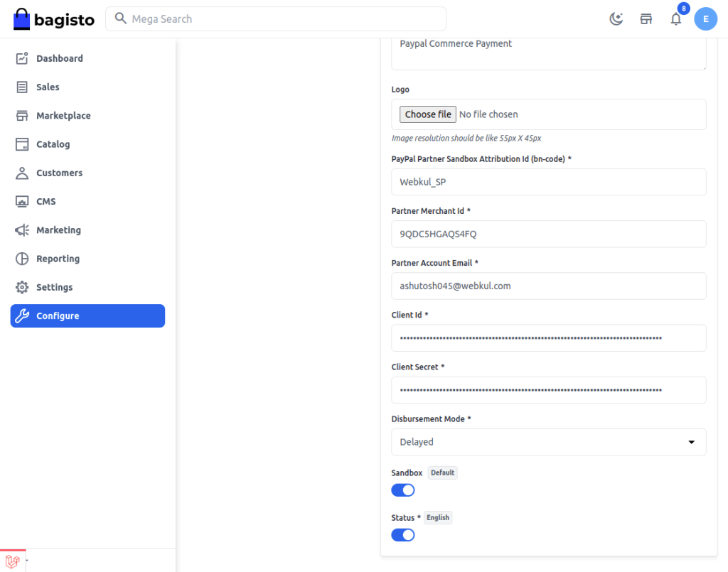Click the Default badge beside Sandbox
728x572 pixels.
tap(442, 473)
